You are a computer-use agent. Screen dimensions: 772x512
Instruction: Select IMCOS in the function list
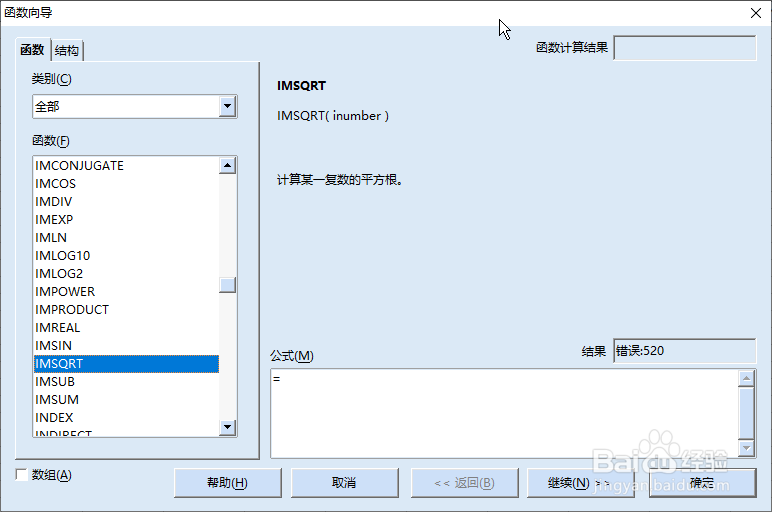pyautogui.click(x=126, y=184)
